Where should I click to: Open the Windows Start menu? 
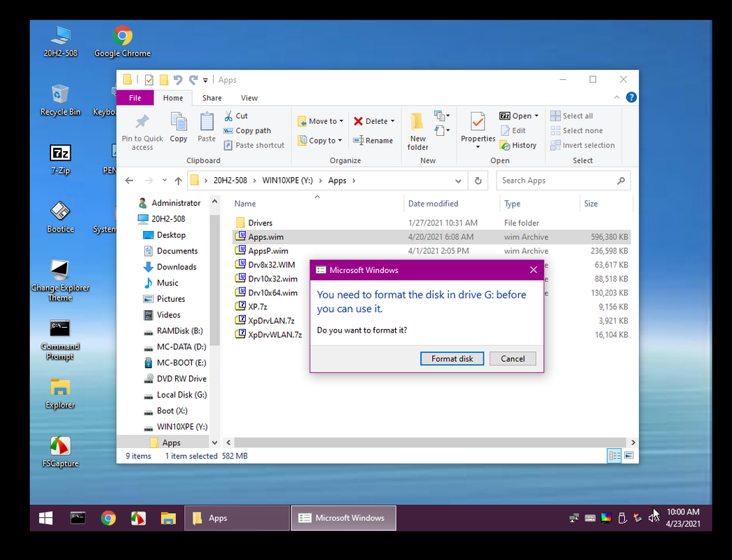(46, 518)
